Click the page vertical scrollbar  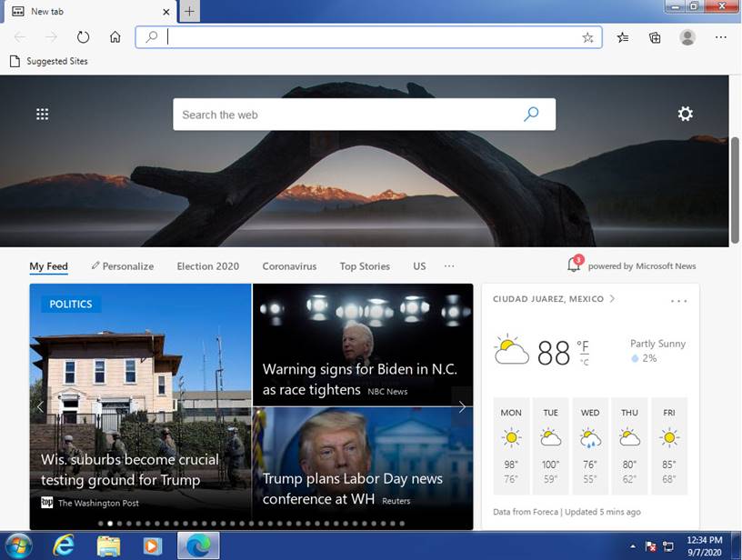tap(735, 191)
